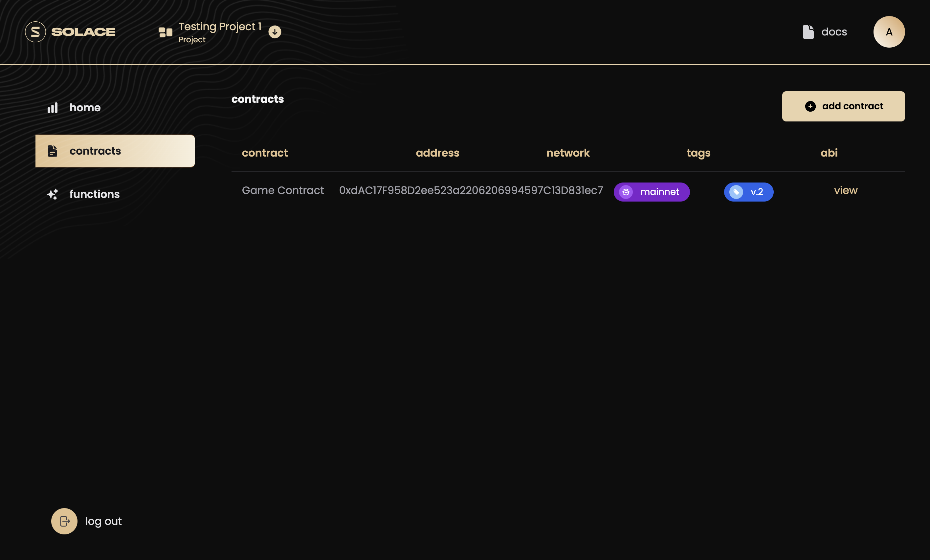
Task: Click the project grid icon
Action: 165,32
